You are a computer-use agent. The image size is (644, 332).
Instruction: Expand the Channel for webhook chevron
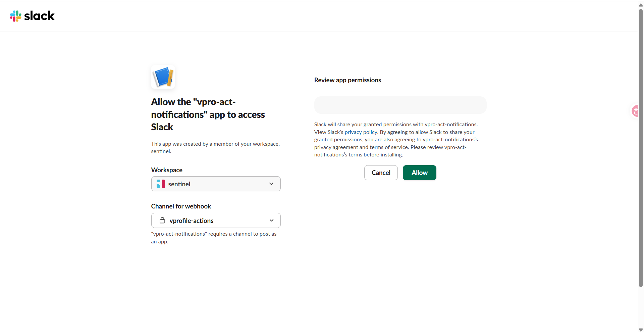tap(271, 220)
